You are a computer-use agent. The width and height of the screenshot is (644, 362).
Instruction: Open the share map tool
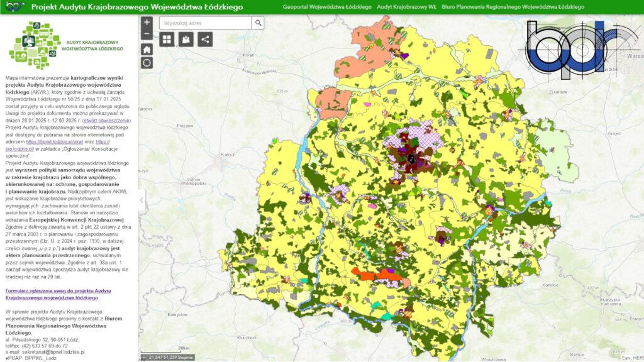pyautogui.click(x=204, y=40)
